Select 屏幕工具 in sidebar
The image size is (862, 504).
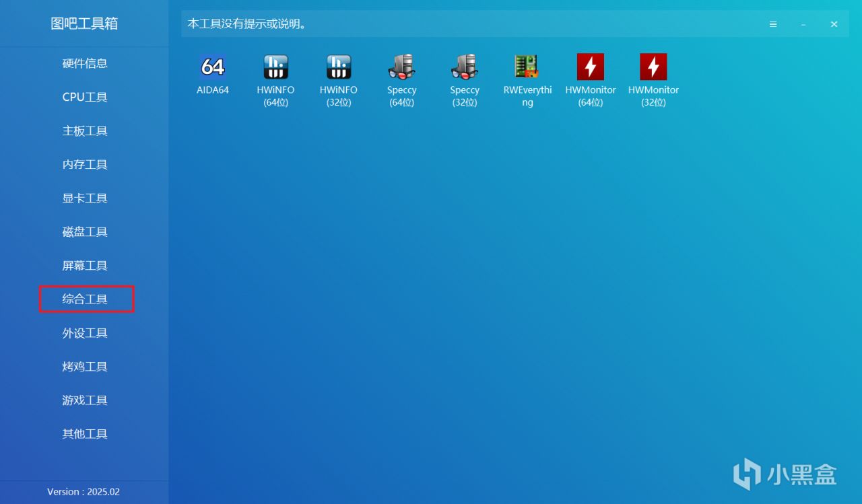(85, 265)
